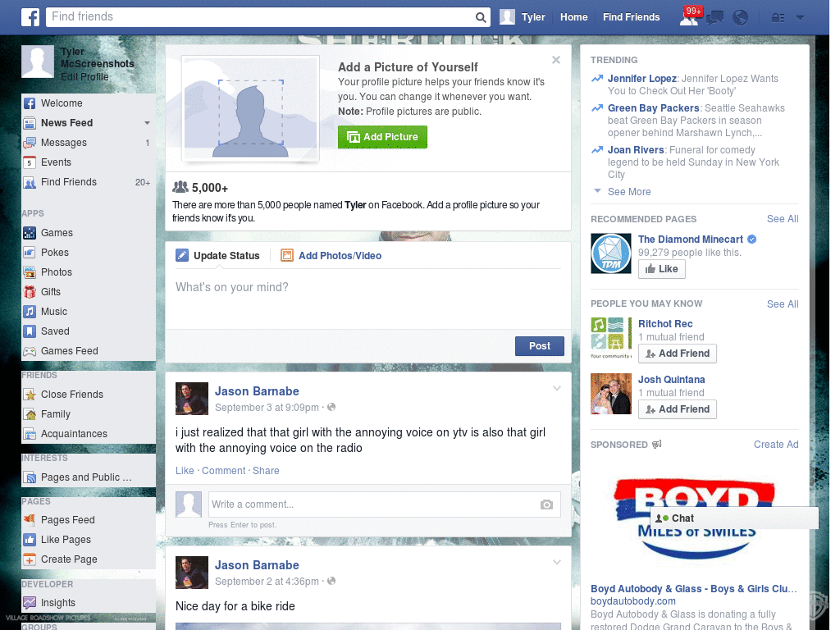Click See All for Recommended Pages

(783, 219)
